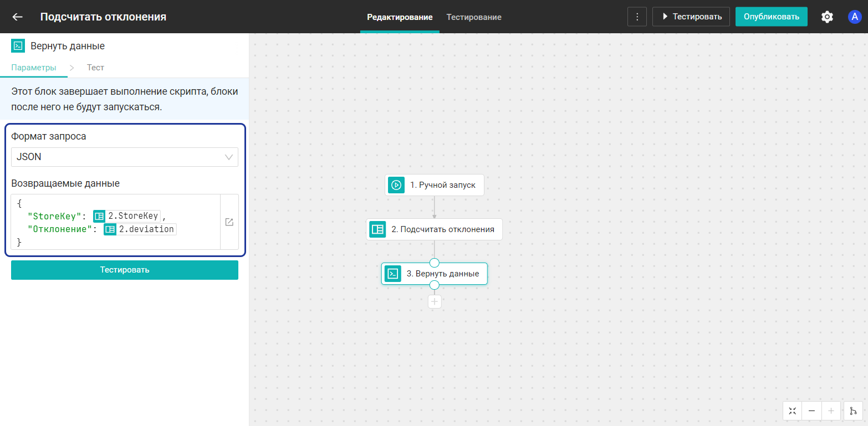Click the 2.StoreKey variable chip
This screenshot has height=426, width=868.
127,216
